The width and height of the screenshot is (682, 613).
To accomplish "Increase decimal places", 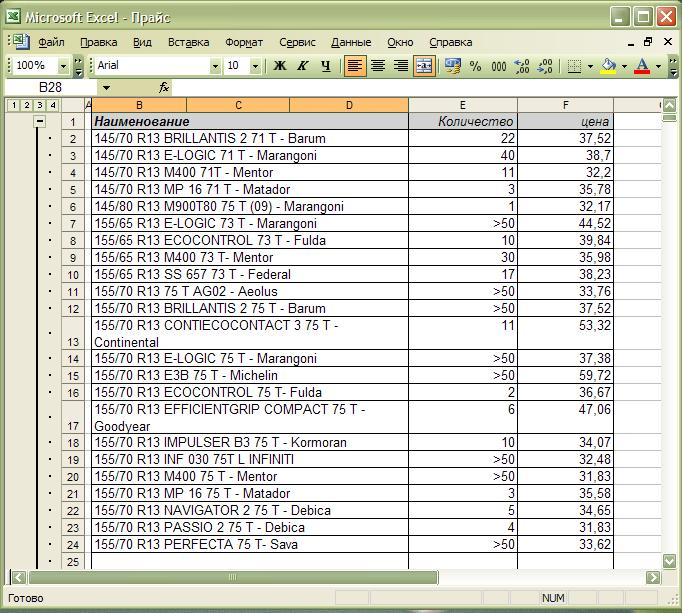I will (522, 66).
